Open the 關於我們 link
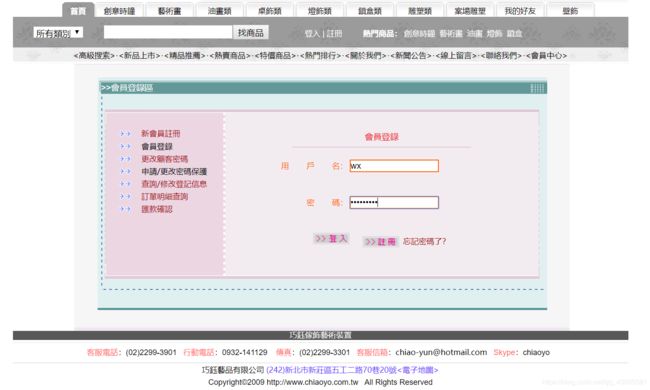This screenshot has height=390, width=650. pos(366,56)
